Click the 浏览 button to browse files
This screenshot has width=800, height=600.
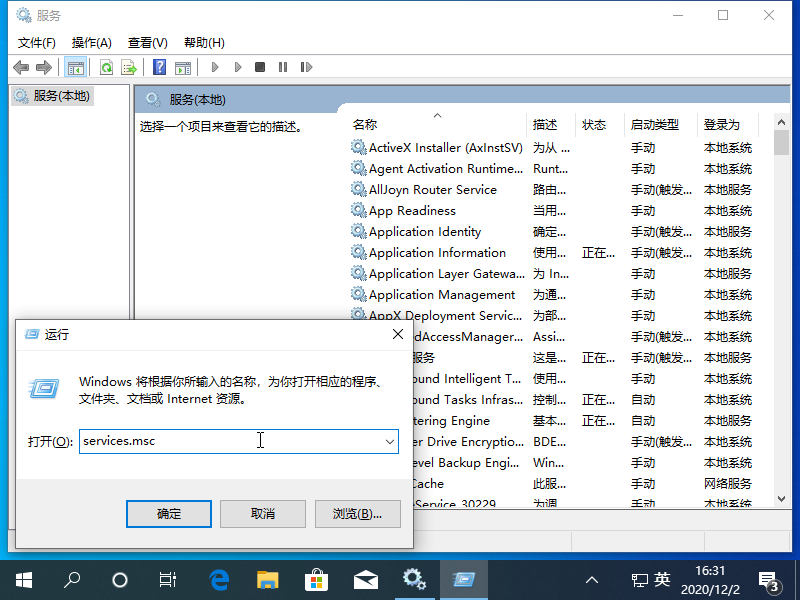tap(357, 513)
